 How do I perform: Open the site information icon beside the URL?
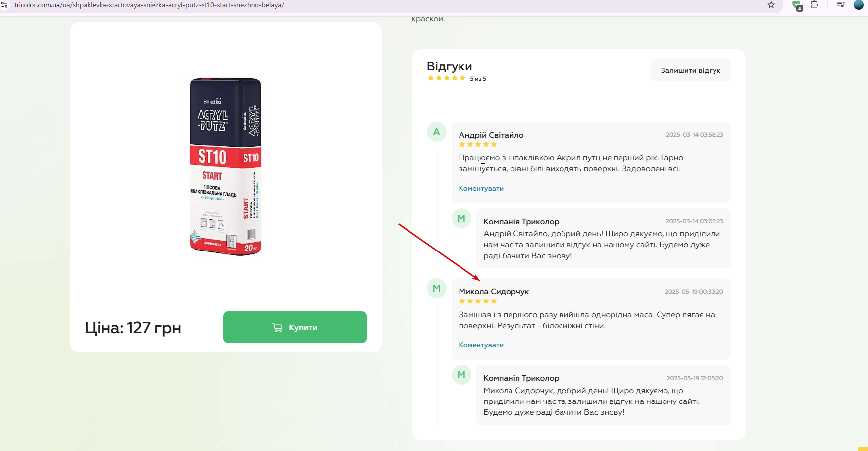coord(4,5)
